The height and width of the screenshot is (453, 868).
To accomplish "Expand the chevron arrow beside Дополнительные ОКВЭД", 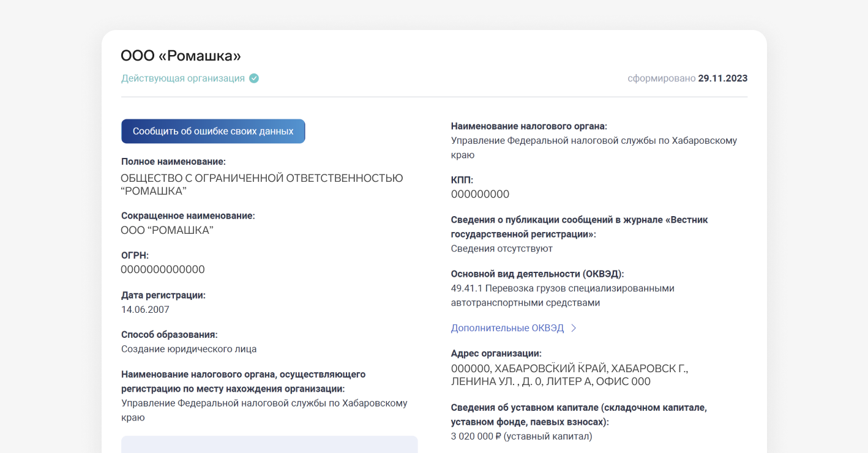I will click(x=574, y=328).
